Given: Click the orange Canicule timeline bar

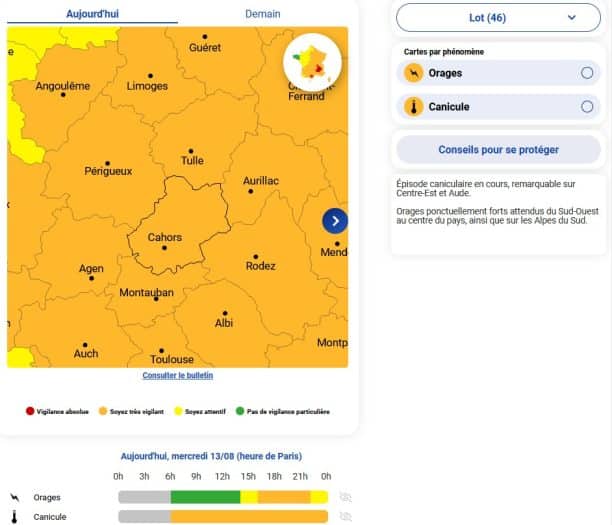Looking at the screenshot, I should click(x=249, y=516).
